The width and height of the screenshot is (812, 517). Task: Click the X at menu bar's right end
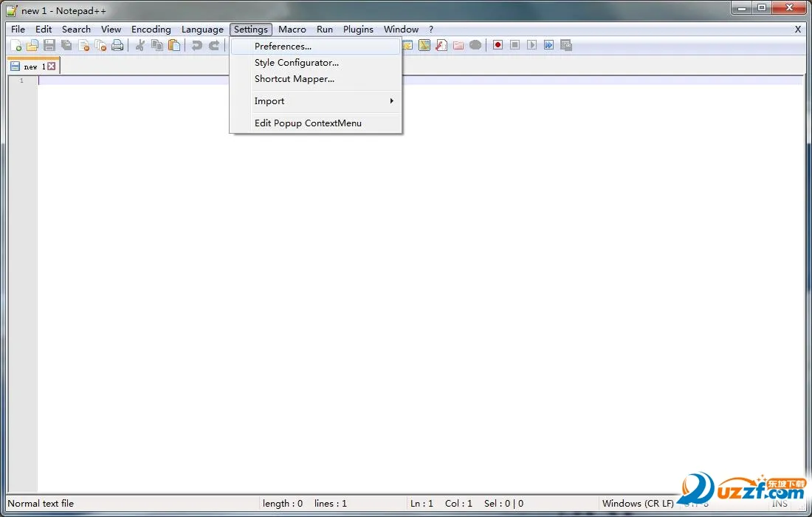(797, 30)
